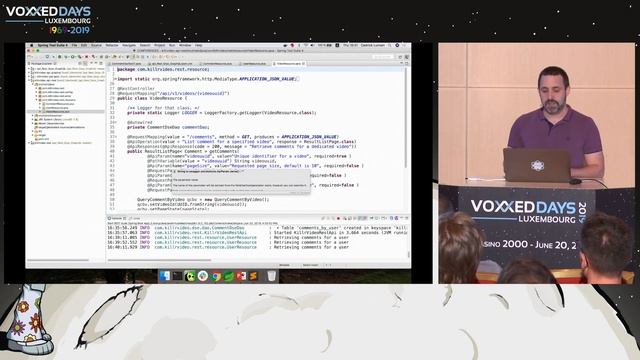Open Terminal from the Dock
Viewport: 640px width, 360px height.
[x=178, y=276]
